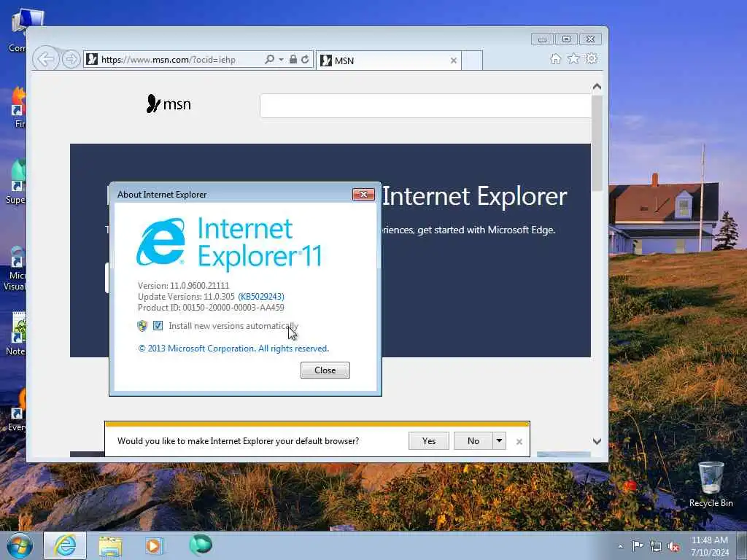Click the network tray icon
The width and height of the screenshot is (747, 560).
[656, 546]
